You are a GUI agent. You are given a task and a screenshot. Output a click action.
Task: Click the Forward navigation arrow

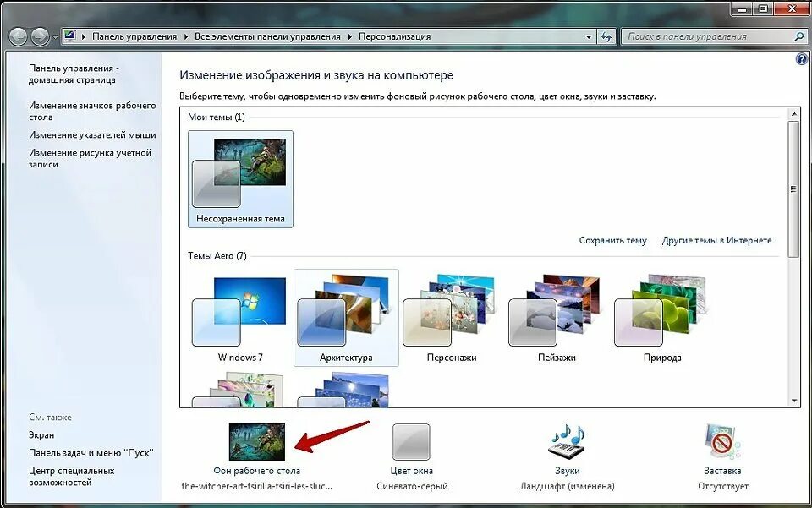pyautogui.click(x=40, y=36)
